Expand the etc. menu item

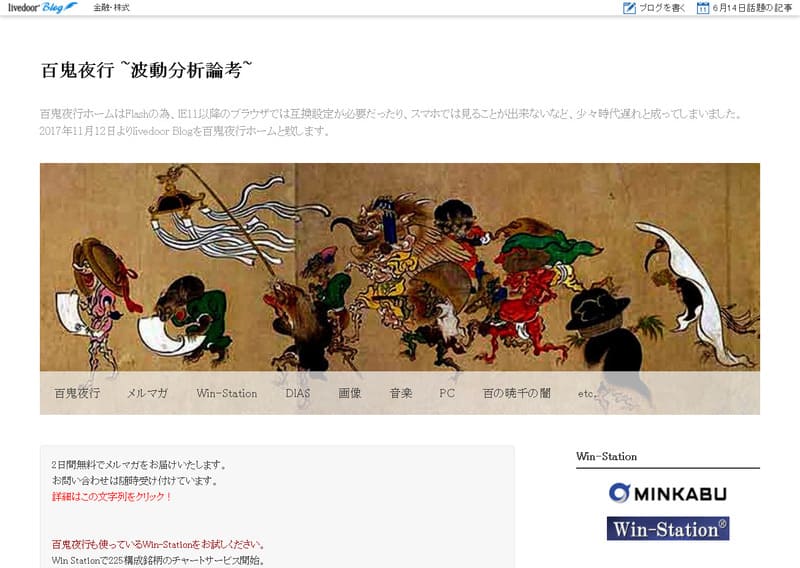[587, 393]
